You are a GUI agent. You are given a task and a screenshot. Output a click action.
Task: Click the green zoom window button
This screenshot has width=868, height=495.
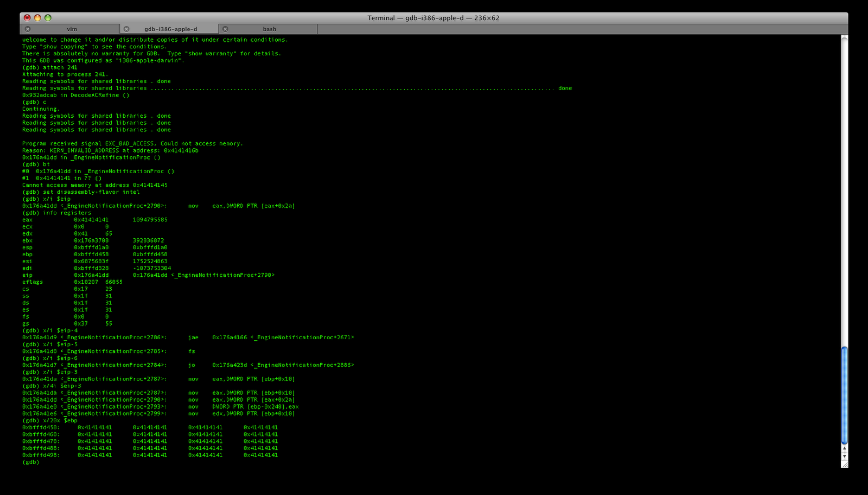[47, 17]
